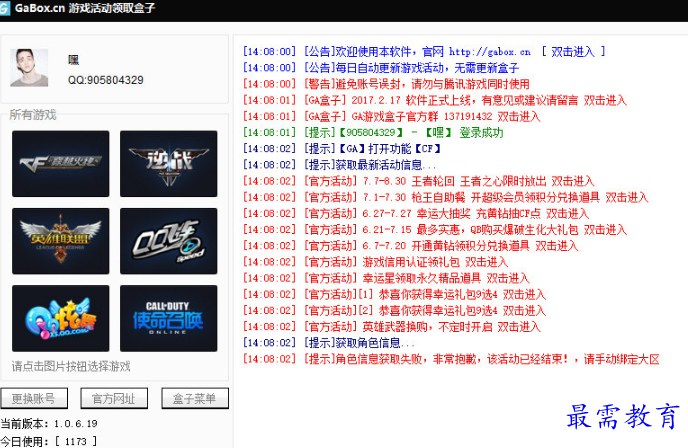
Task: Click the QQ:905804329 account text
Action: coord(105,80)
